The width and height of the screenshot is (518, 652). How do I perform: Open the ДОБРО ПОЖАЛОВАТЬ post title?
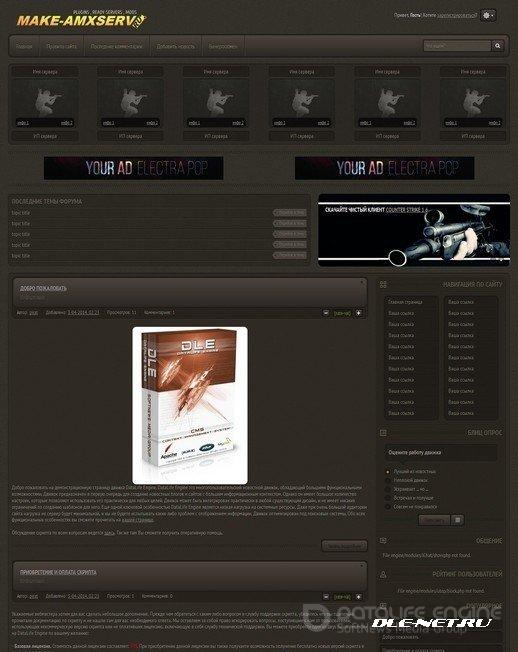click(x=43, y=288)
